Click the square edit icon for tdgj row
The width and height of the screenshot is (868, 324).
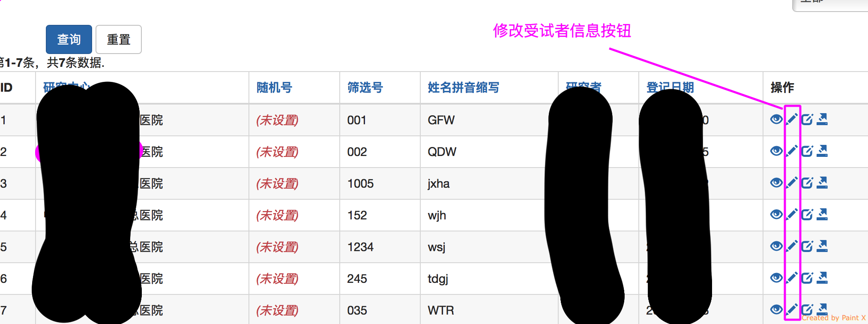click(x=807, y=278)
